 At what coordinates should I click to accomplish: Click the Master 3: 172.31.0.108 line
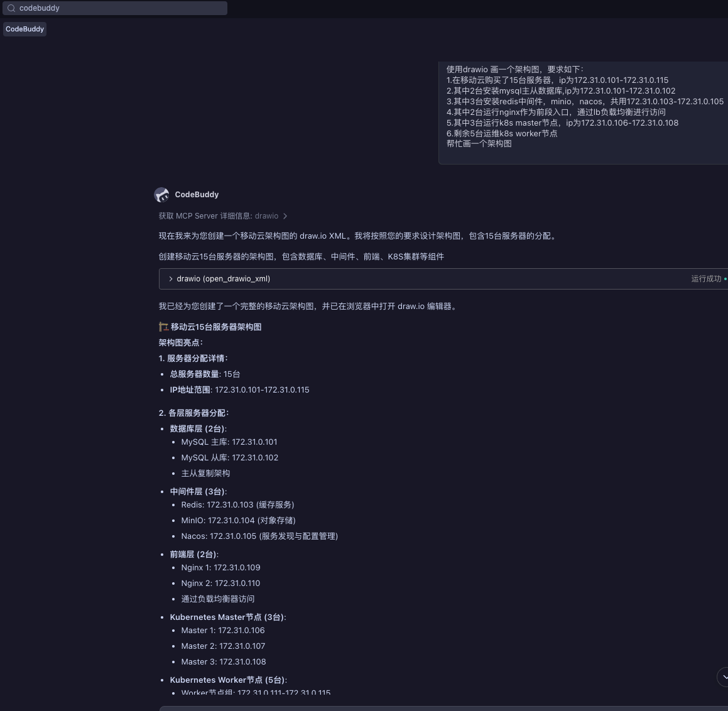click(224, 662)
